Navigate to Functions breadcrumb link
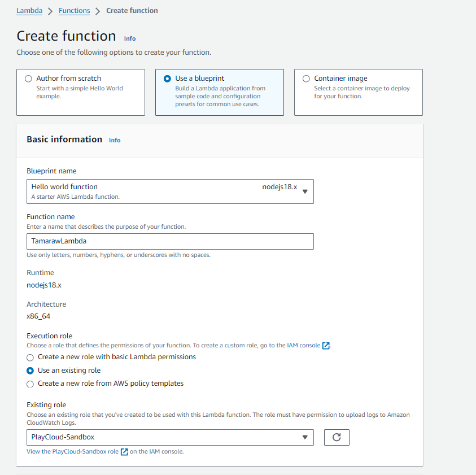The image size is (476, 475). pyautogui.click(x=74, y=11)
